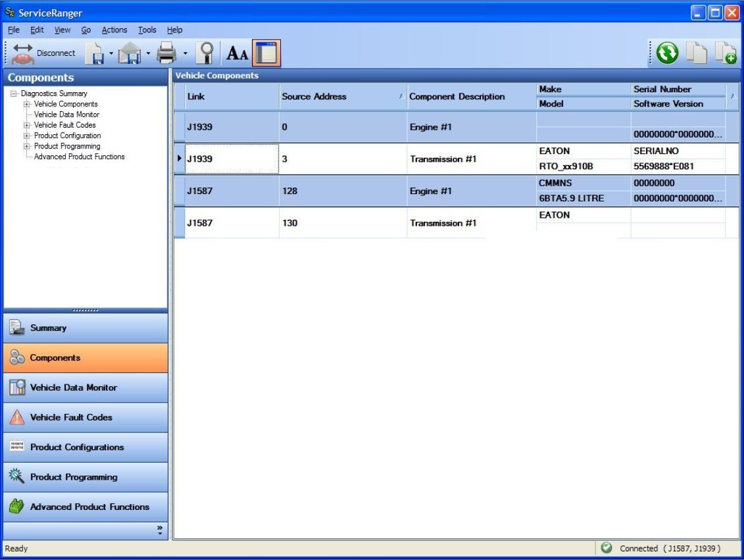Select Advanced Product Functions in tree
Viewport: 744px width, 560px height.
point(79,157)
